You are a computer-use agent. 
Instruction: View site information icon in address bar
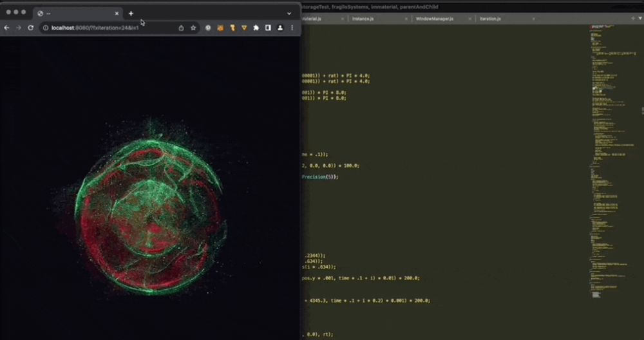pos(46,28)
